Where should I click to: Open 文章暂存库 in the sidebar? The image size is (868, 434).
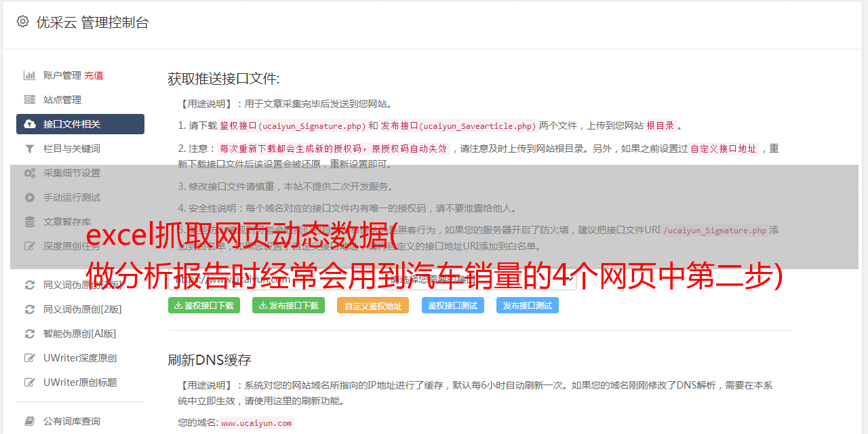point(67,222)
